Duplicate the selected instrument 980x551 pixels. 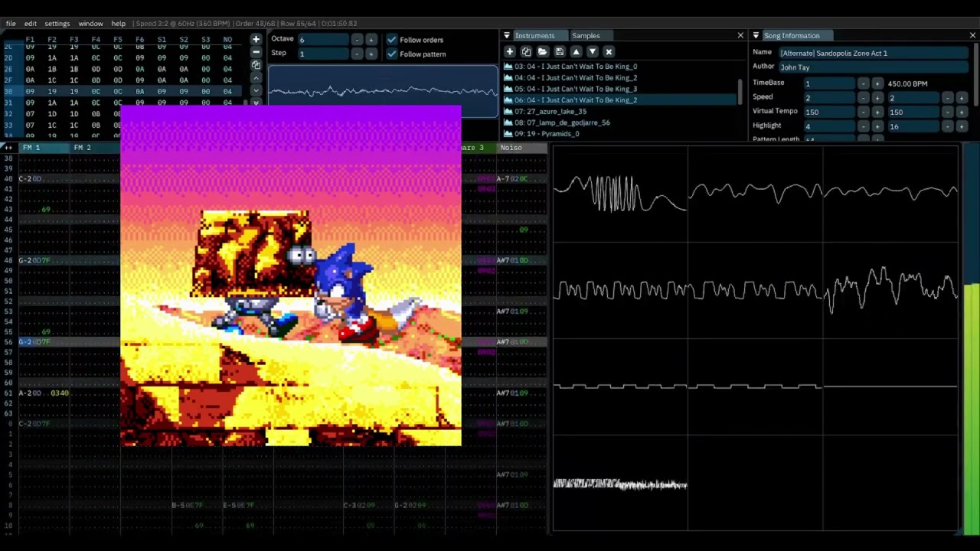click(526, 51)
